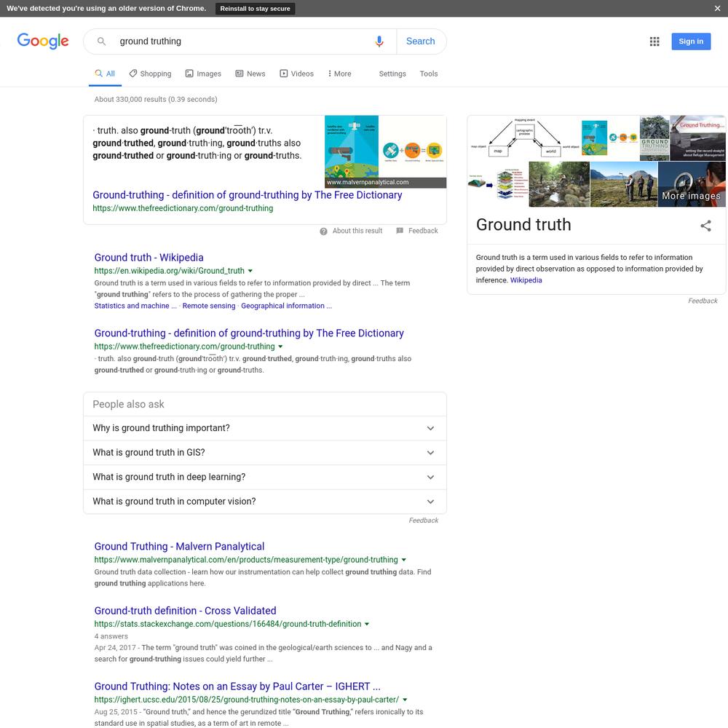Image resolution: width=728 pixels, height=728 pixels.
Task: Open the people in field photo thumbnail
Action: pyautogui.click(x=624, y=184)
